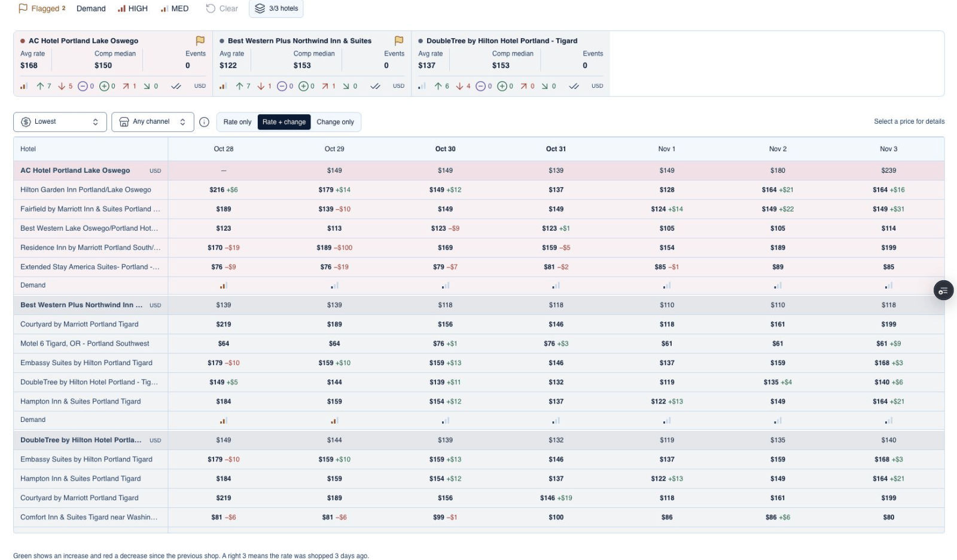The height and width of the screenshot is (560, 957).
Task: Click first Demand row Oct 28 bars indicator
Action: tap(224, 286)
